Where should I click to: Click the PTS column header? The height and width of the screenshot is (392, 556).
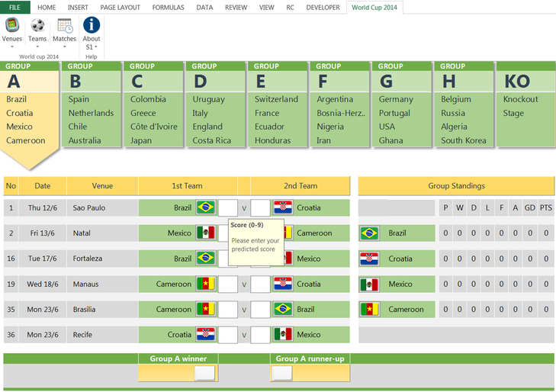click(546, 207)
